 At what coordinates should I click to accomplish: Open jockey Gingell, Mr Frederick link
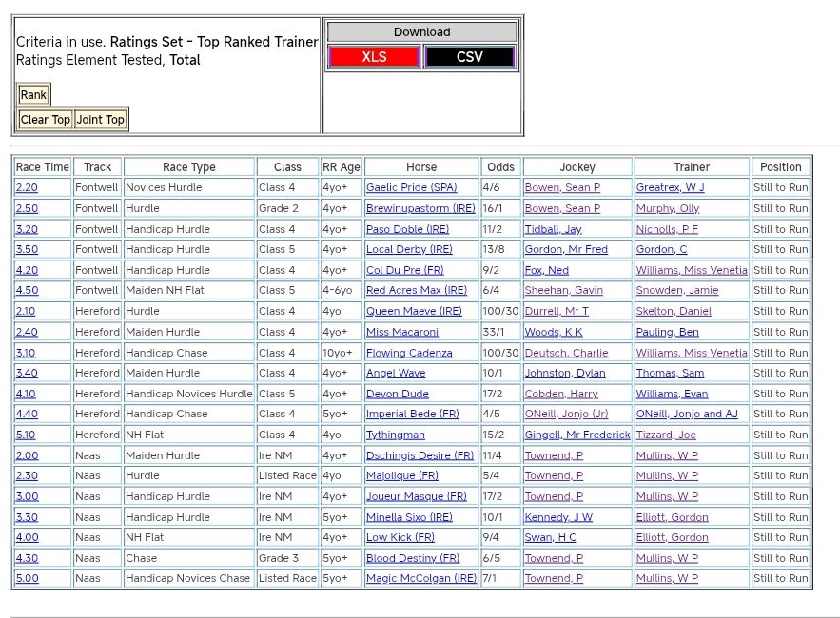[576, 435]
